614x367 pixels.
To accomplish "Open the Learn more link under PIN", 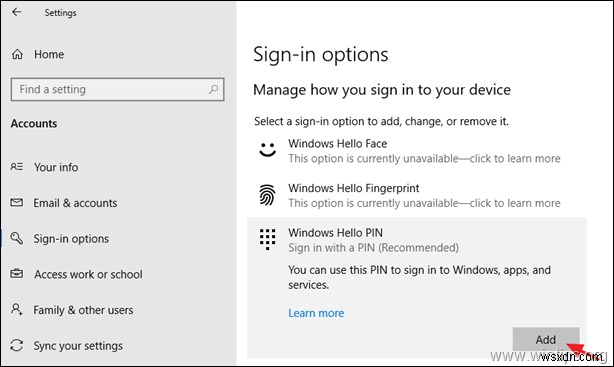I will (316, 313).
